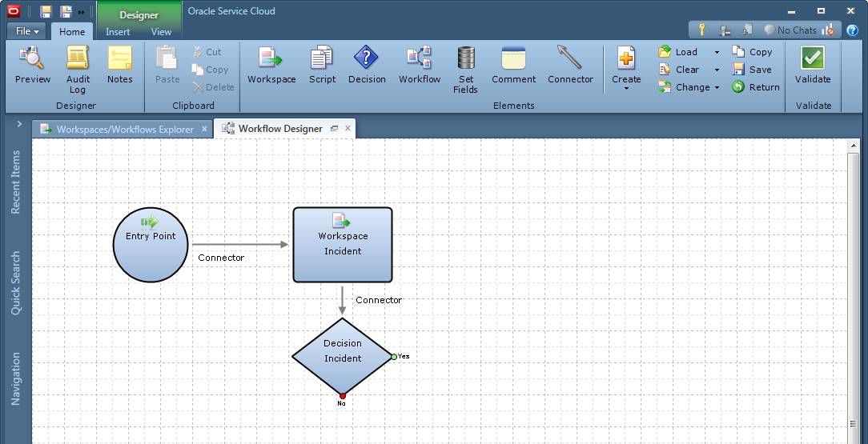Open the help question mark icon

point(853,30)
